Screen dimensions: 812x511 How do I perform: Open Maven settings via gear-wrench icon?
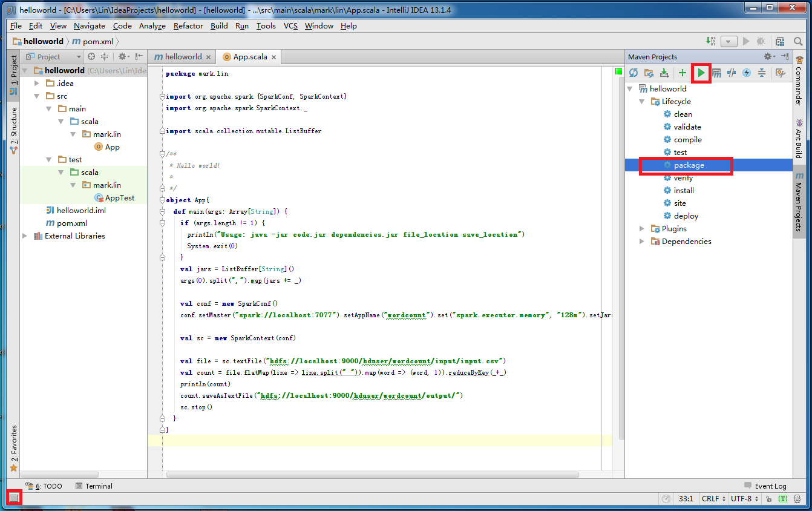780,73
